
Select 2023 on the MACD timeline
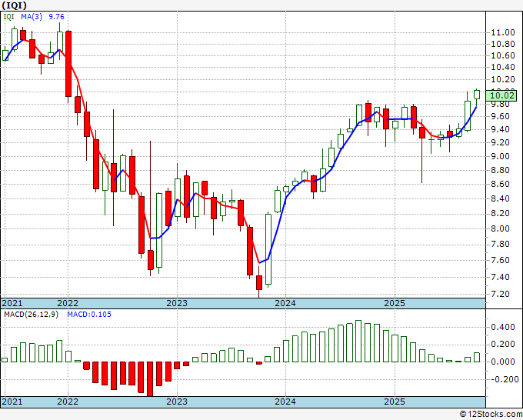pos(177,402)
